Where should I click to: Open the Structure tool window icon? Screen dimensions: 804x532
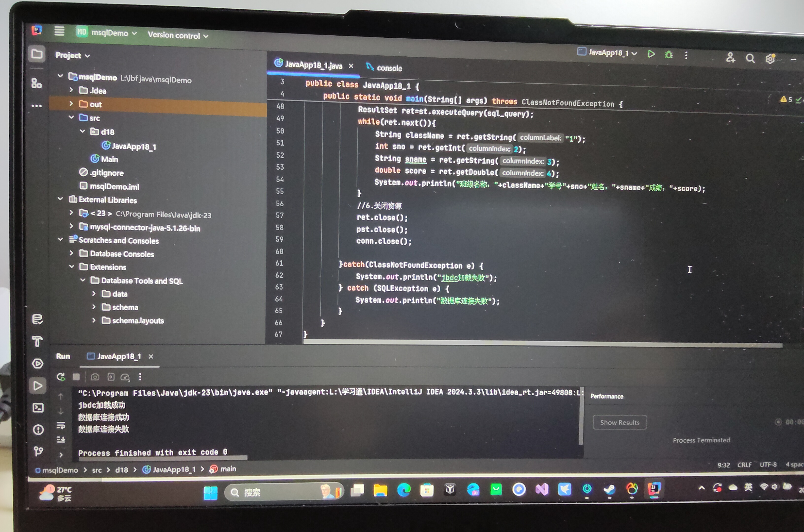(x=36, y=83)
